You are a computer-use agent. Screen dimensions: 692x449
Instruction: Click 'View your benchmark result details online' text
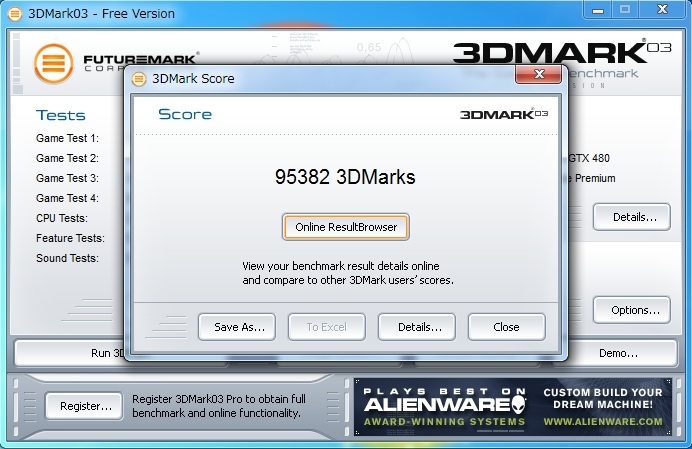[341, 266]
